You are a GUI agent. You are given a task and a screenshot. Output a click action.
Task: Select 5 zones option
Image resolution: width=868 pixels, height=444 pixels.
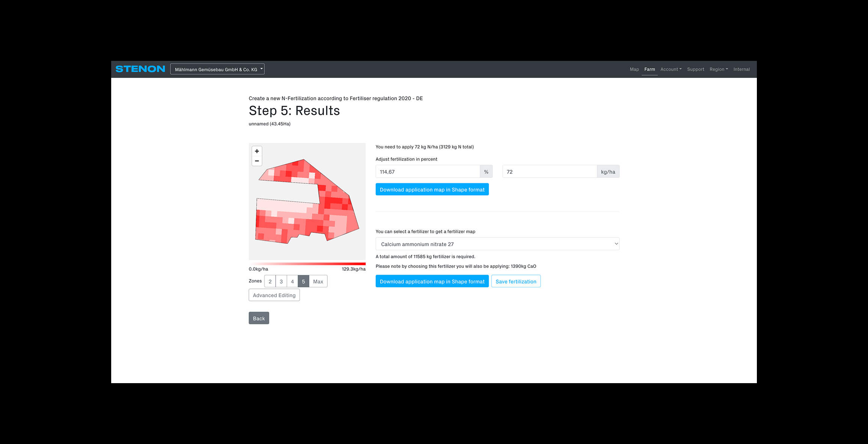pyautogui.click(x=303, y=281)
